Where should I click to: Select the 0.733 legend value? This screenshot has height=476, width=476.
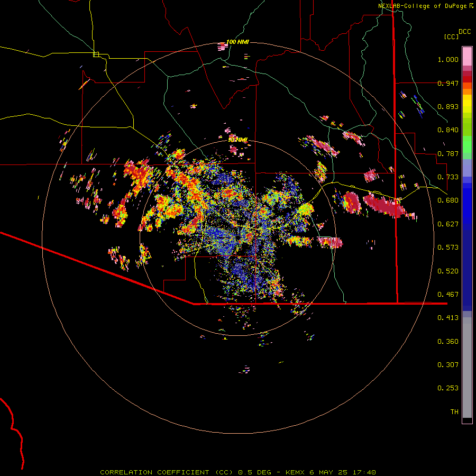[448, 177]
